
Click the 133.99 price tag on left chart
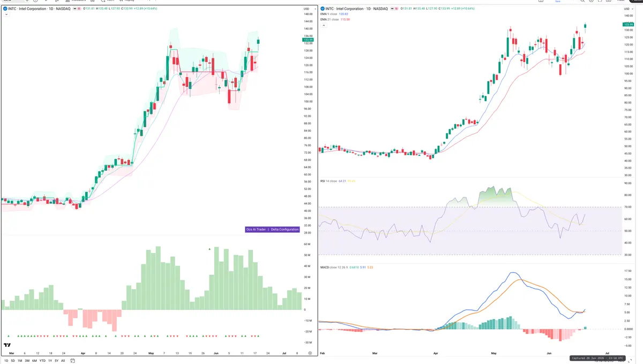(308, 40)
